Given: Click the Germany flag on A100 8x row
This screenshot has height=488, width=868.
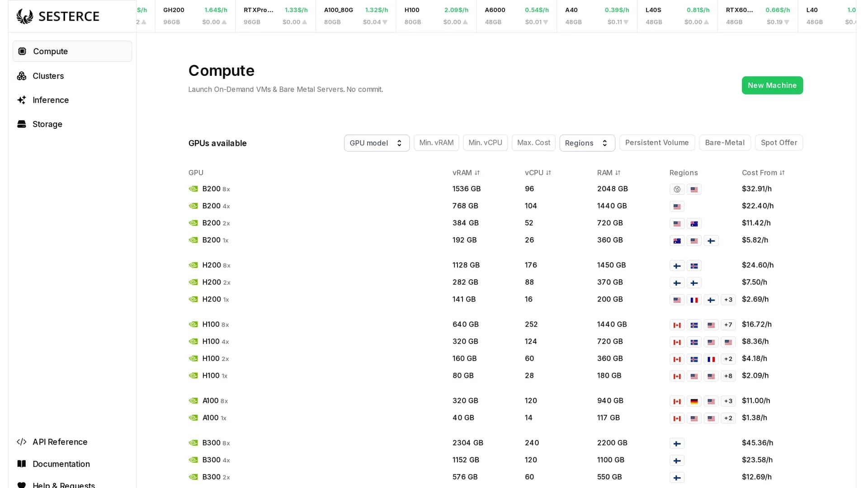Looking at the screenshot, I should 694,401.
